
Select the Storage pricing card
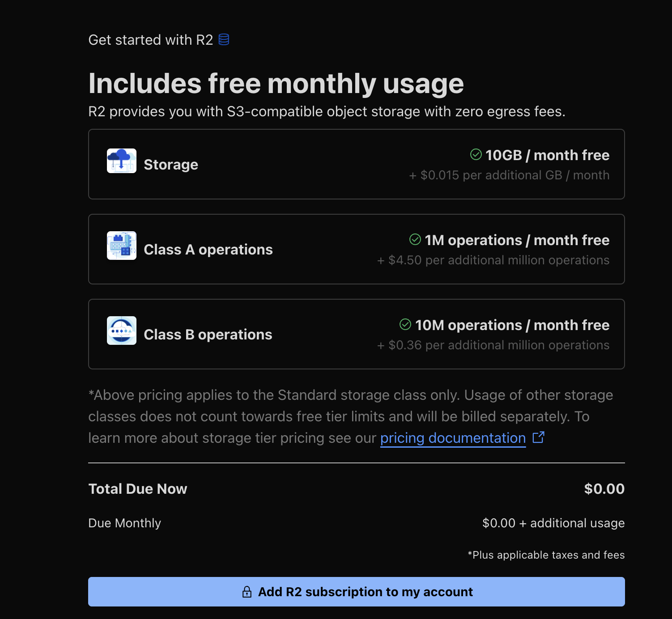pos(357,164)
